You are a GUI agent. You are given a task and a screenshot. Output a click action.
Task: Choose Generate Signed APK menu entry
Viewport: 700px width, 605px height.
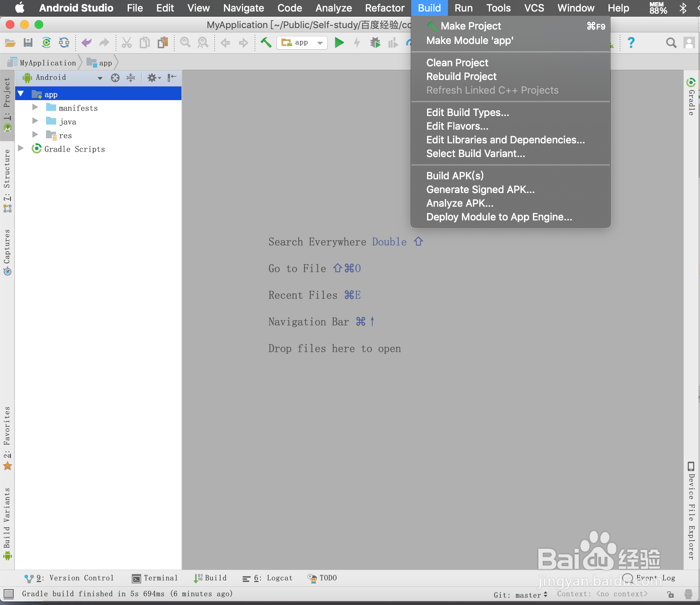pos(480,190)
